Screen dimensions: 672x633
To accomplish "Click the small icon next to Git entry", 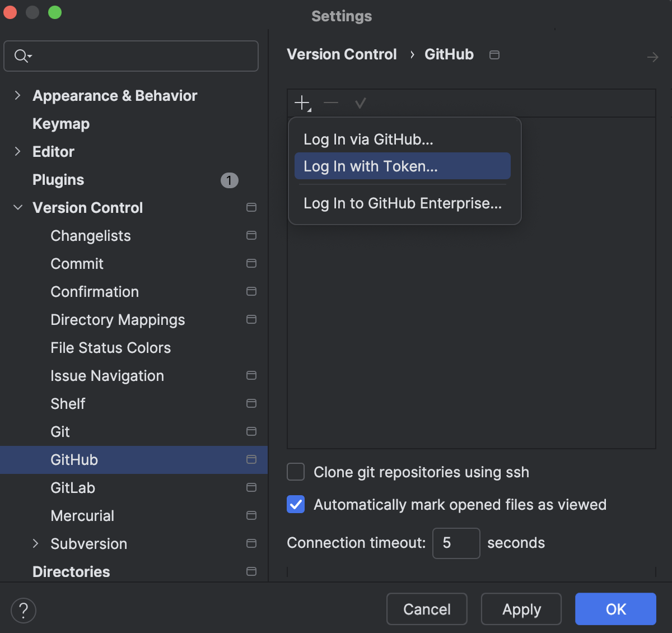I will coord(251,431).
